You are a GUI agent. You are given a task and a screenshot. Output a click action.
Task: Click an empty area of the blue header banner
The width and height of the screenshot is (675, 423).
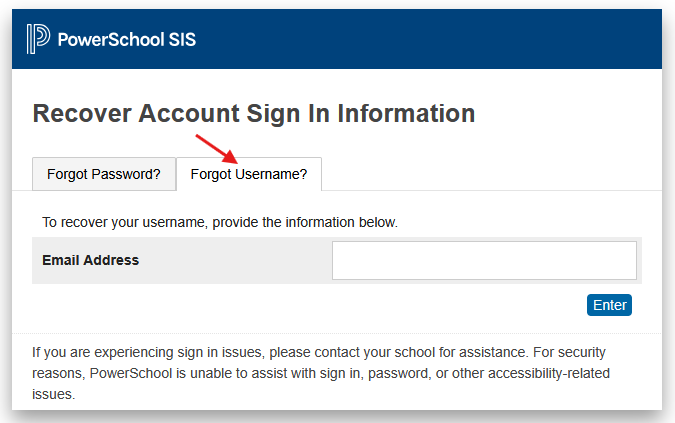click(430, 39)
